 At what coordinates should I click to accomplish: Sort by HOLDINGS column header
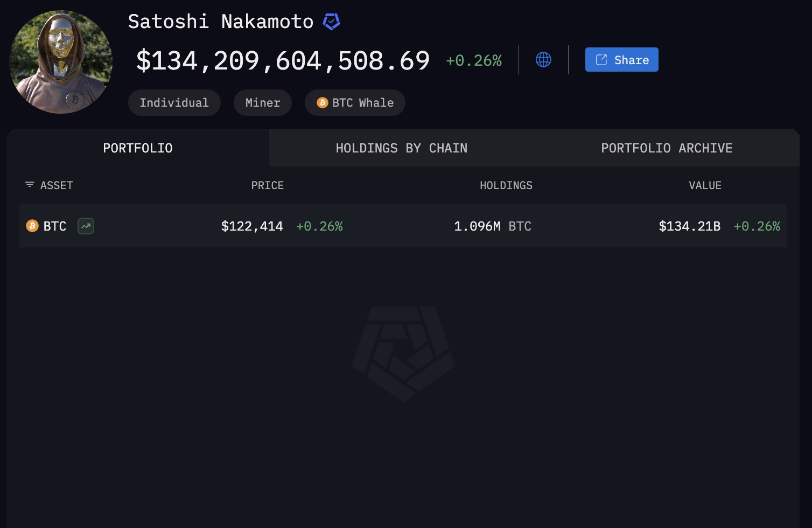click(x=506, y=185)
